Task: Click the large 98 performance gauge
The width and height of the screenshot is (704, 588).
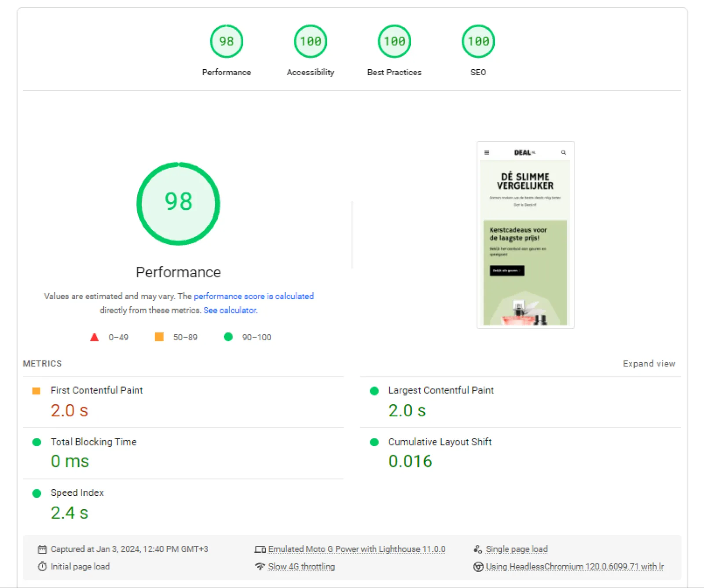Action: (x=178, y=203)
